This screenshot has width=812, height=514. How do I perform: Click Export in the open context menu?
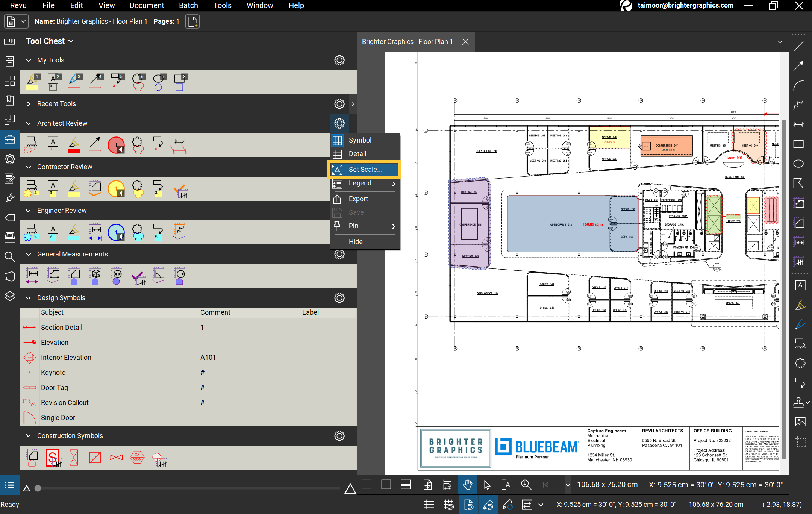coord(358,199)
